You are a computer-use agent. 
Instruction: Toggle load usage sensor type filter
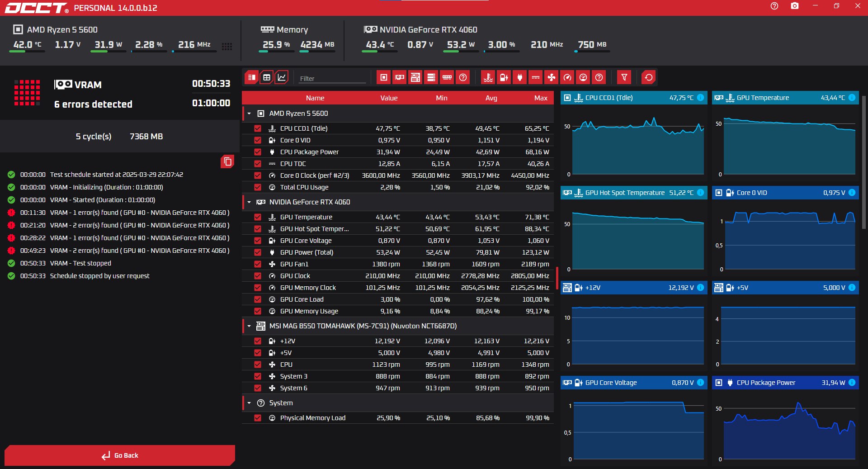click(583, 77)
